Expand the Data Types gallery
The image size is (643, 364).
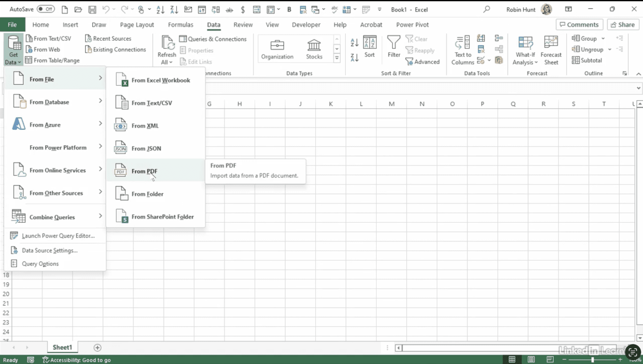point(337,58)
